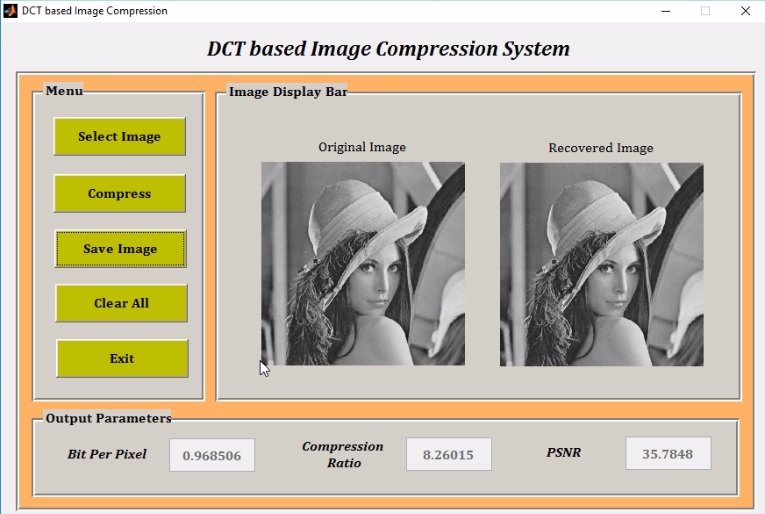Click the 'Compression Ratio' label
This screenshot has width=765, height=514.
pos(343,455)
